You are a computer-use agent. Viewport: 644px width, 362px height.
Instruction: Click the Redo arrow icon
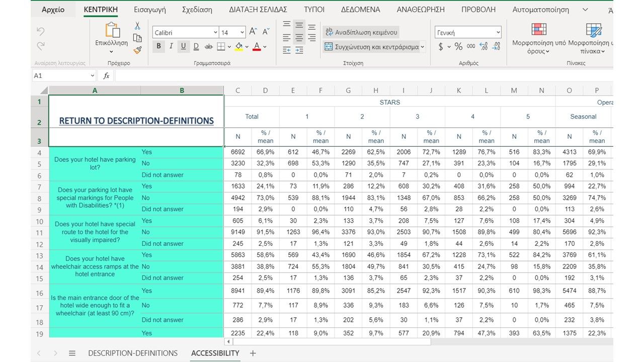[41, 46]
